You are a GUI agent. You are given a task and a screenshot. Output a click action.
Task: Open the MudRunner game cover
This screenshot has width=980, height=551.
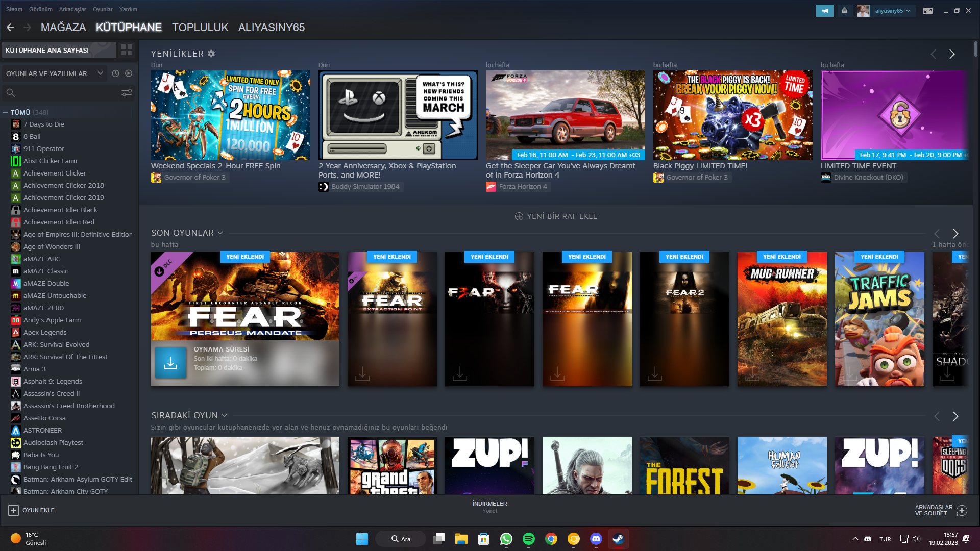[x=782, y=319]
